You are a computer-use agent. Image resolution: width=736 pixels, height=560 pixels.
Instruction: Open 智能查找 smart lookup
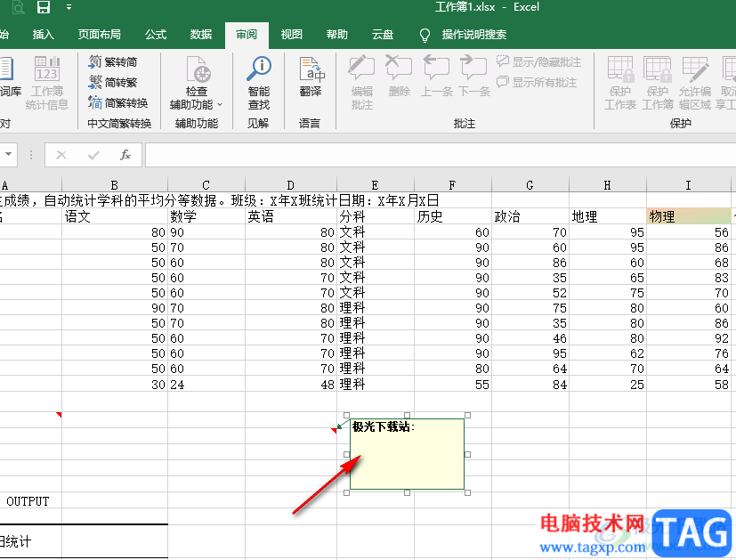point(259,83)
